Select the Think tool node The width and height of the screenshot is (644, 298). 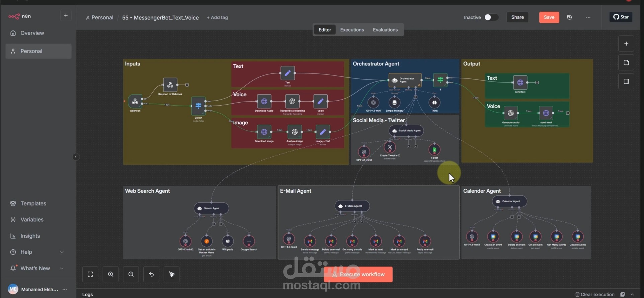tap(434, 103)
